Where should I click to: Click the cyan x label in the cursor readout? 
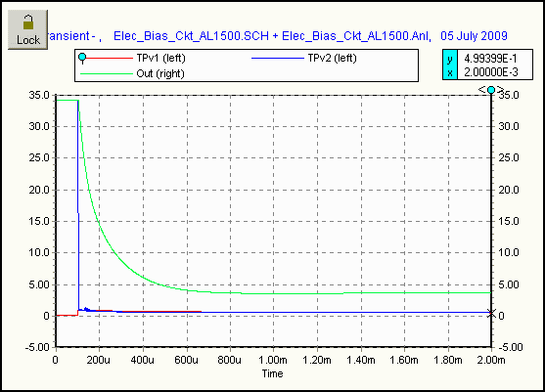[450, 72]
